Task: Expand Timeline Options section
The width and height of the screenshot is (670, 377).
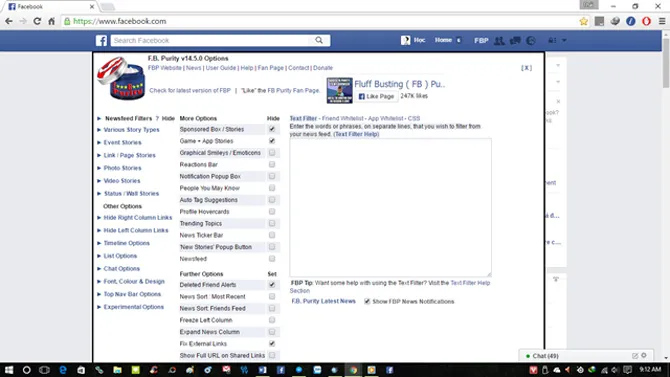Action: 126,243
